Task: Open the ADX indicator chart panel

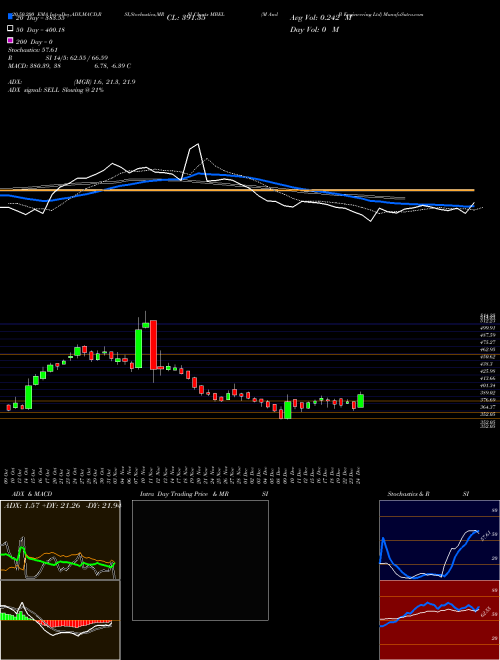Action: pos(60,540)
